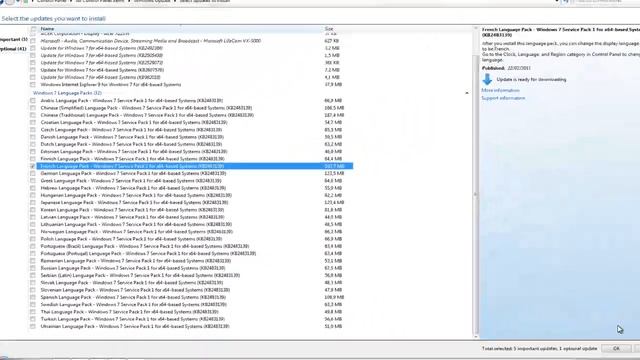Check the Russian Language Pack checkbox

click(33, 268)
